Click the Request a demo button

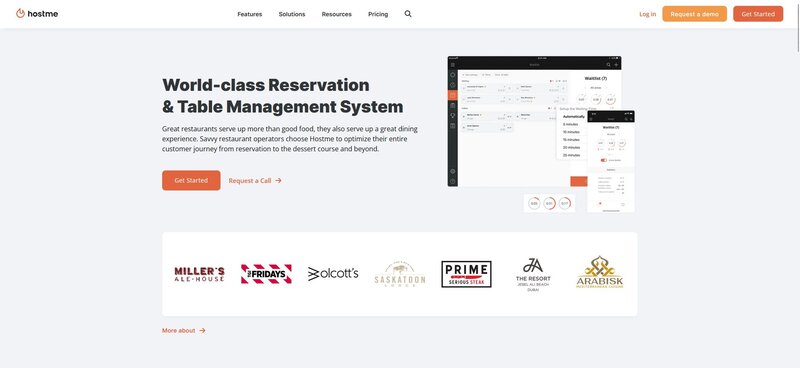(694, 14)
